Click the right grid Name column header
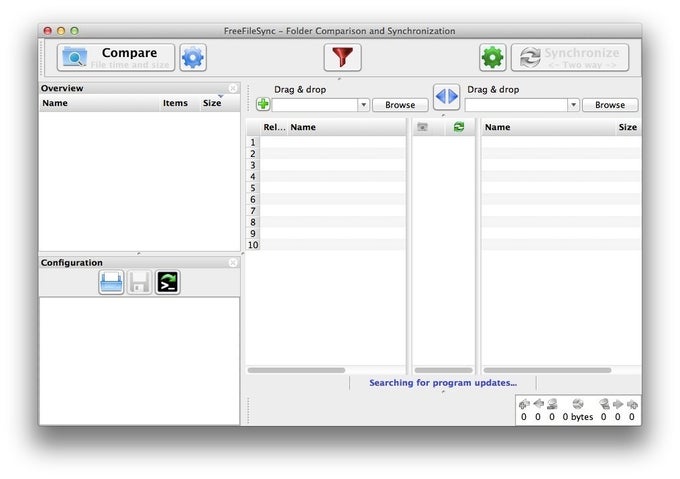 [x=548, y=127]
